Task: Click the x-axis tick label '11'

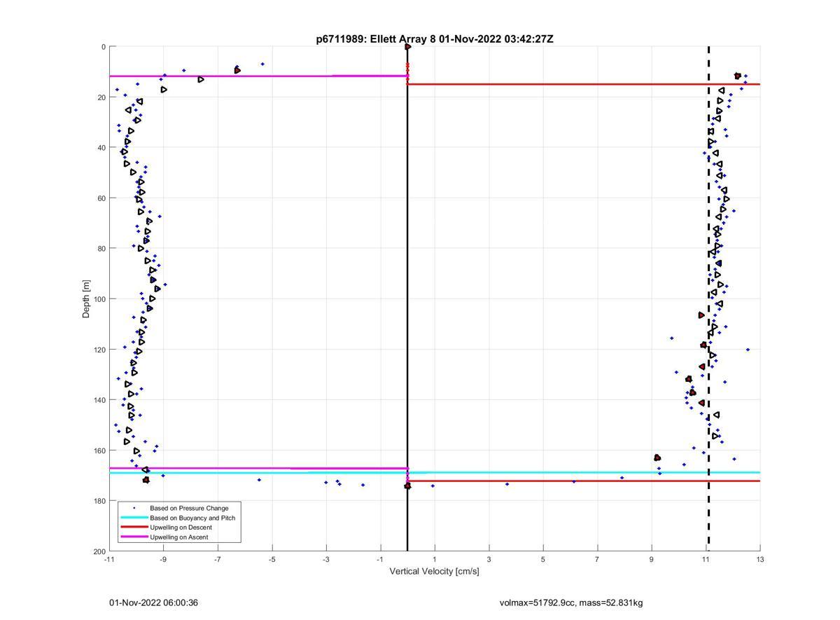Action: point(706,560)
